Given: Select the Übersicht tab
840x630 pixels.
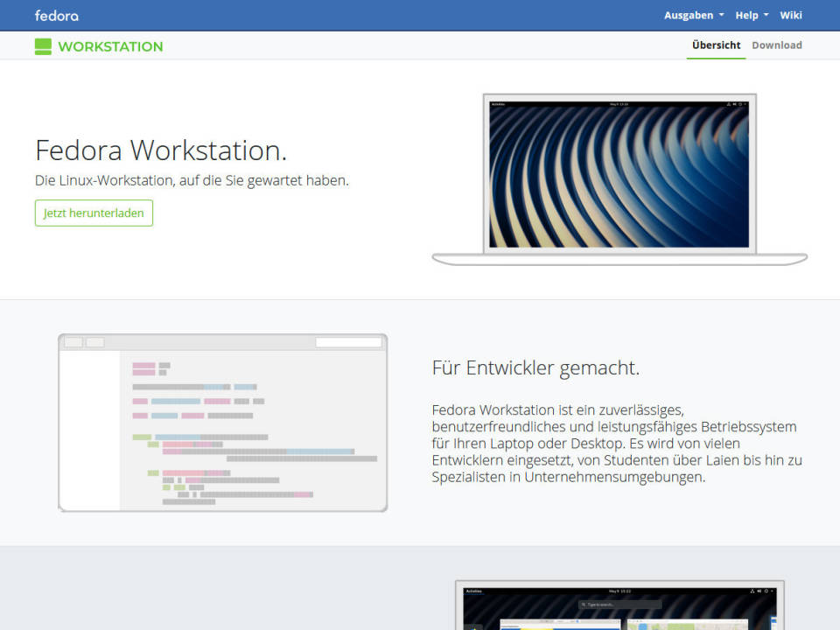Looking at the screenshot, I should [x=717, y=45].
